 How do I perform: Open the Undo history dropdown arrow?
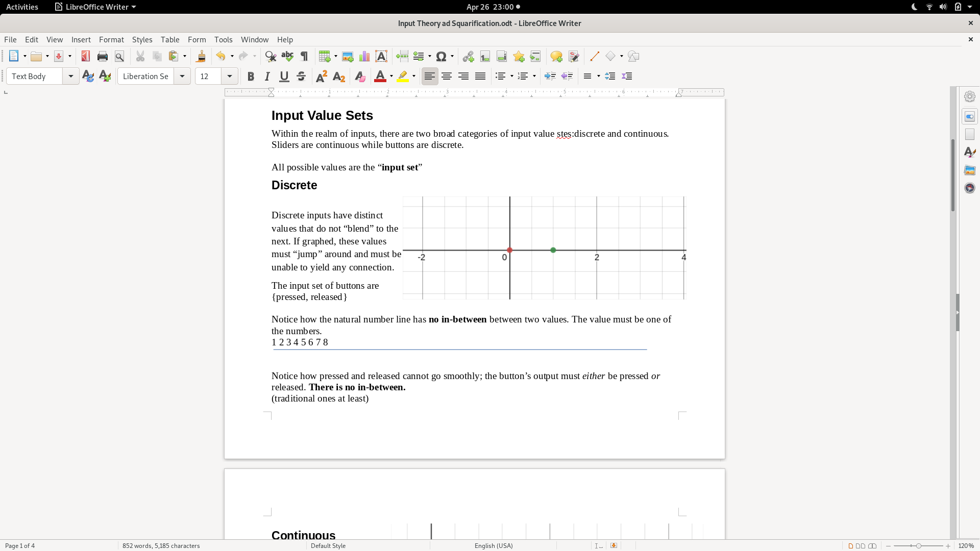tap(232, 57)
